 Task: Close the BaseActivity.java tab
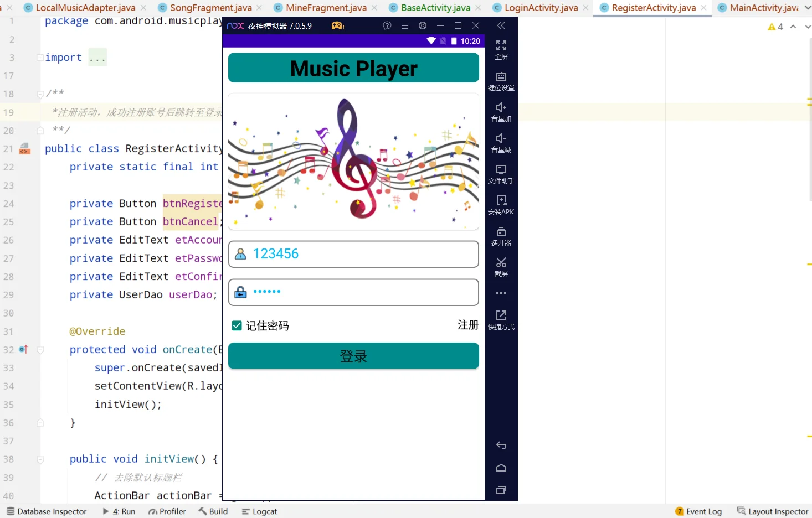478,8
